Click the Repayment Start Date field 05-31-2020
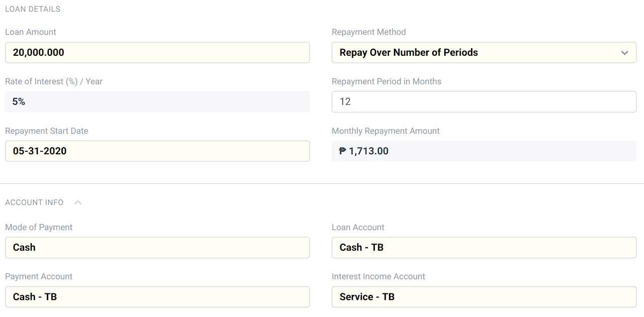Viewport: 644px width, 317px height. pyautogui.click(x=157, y=151)
